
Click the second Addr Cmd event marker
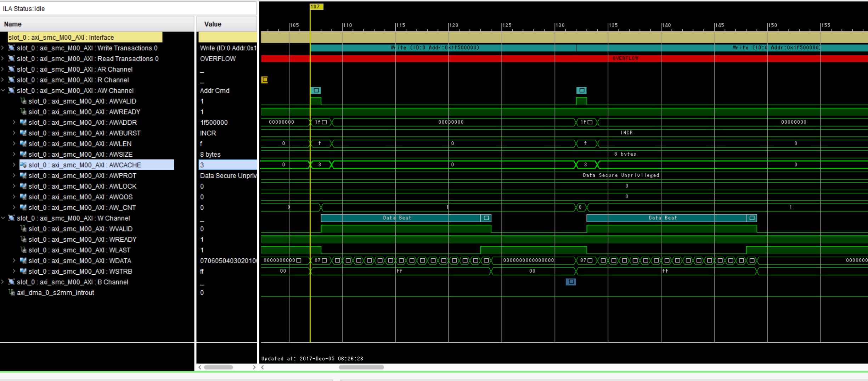point(581,90)
